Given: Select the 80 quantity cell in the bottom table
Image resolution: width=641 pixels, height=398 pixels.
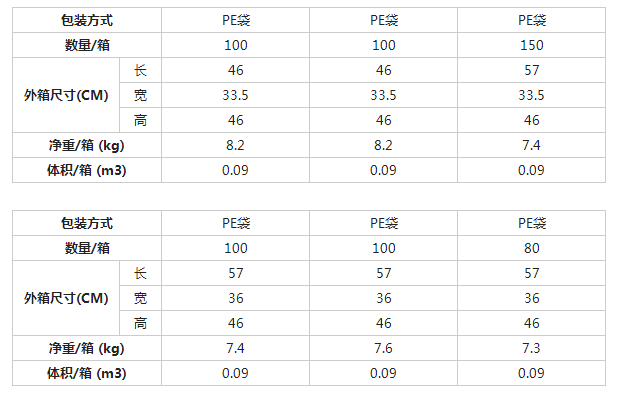Looking at the screenshot, I should tap(531, 248).
